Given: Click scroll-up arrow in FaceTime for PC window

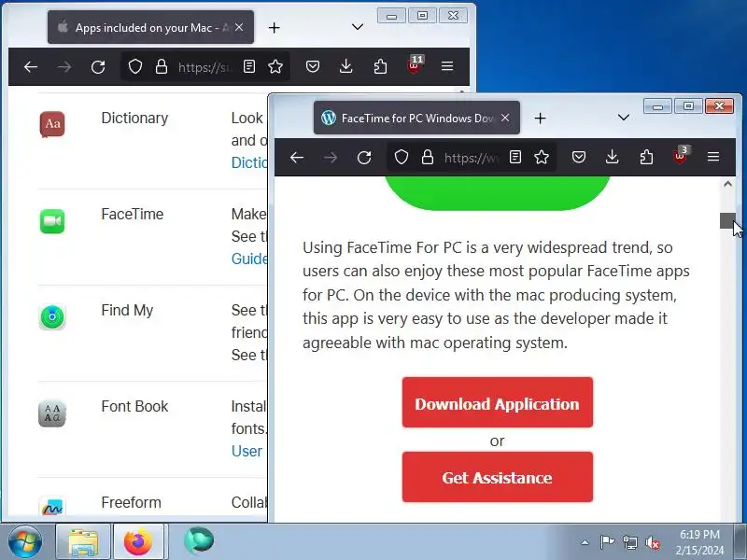Looking at the screenshot, I should point(727,184).
